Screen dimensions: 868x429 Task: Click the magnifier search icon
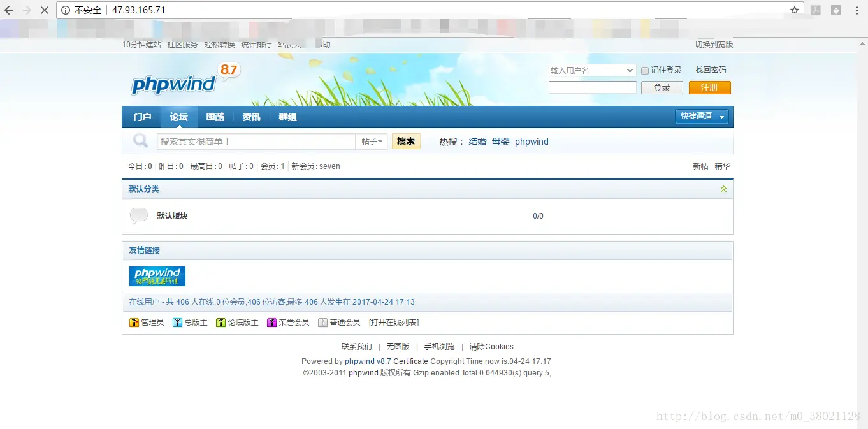(x=140, y=141)
